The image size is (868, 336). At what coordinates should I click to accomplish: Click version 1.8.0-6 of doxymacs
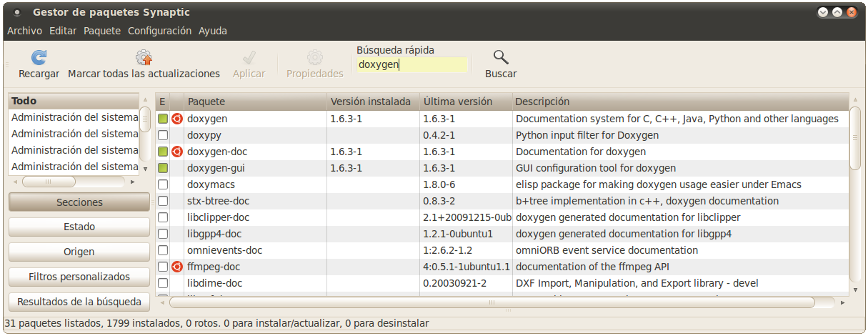click(439, 184)
